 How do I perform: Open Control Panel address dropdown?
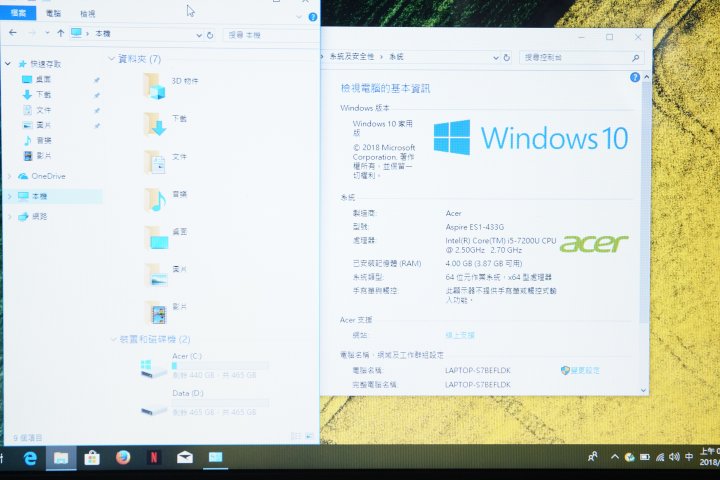(495, 57)
